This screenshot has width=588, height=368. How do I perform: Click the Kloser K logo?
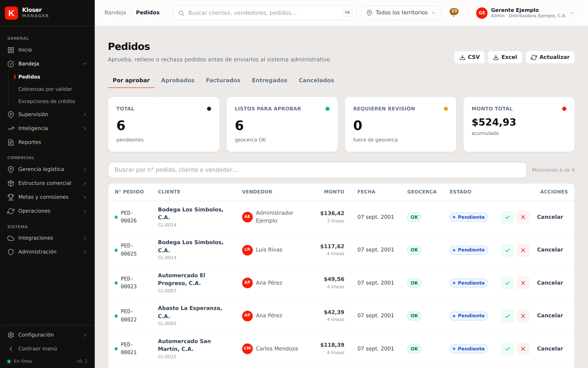[x=11, y=13]
